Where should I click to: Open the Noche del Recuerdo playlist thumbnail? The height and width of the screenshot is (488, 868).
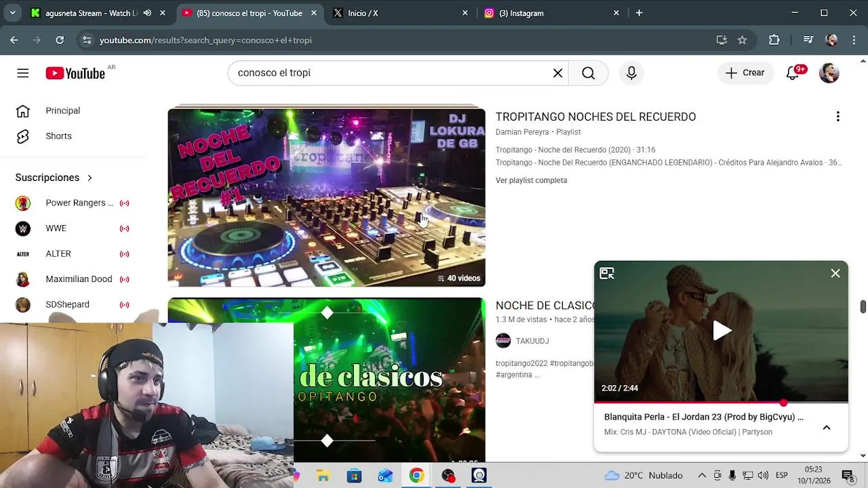click(326, 197)
